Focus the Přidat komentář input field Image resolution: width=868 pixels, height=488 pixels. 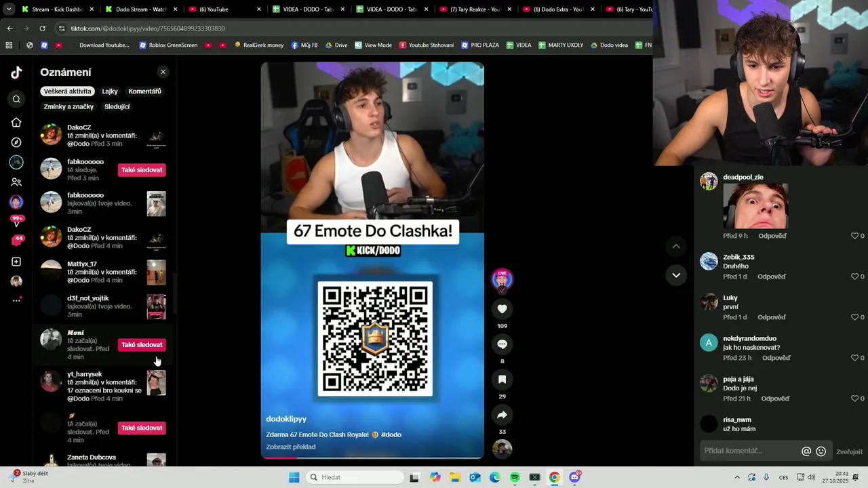[x=750, y=451]
